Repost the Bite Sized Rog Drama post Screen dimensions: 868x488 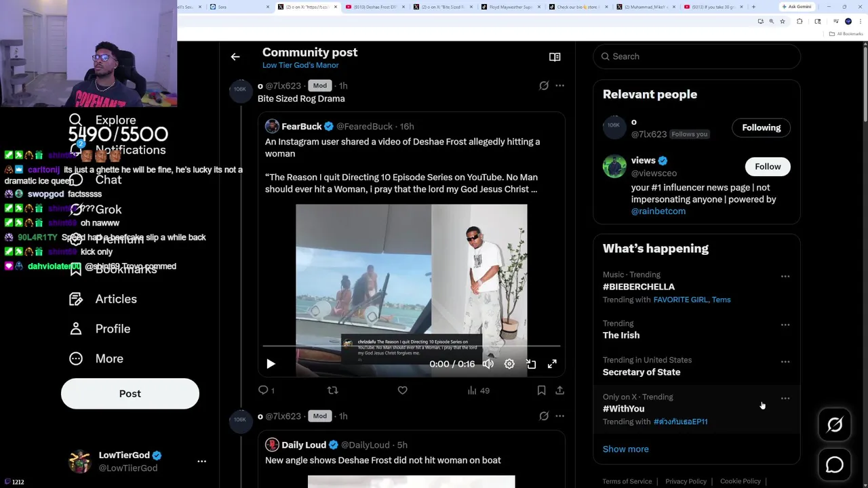(332, 390)
